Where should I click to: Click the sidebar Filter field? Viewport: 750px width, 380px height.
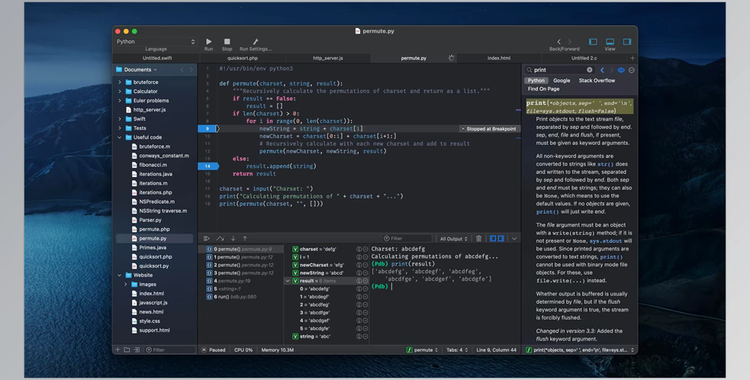pyautogui.click(x=169, y=350)
